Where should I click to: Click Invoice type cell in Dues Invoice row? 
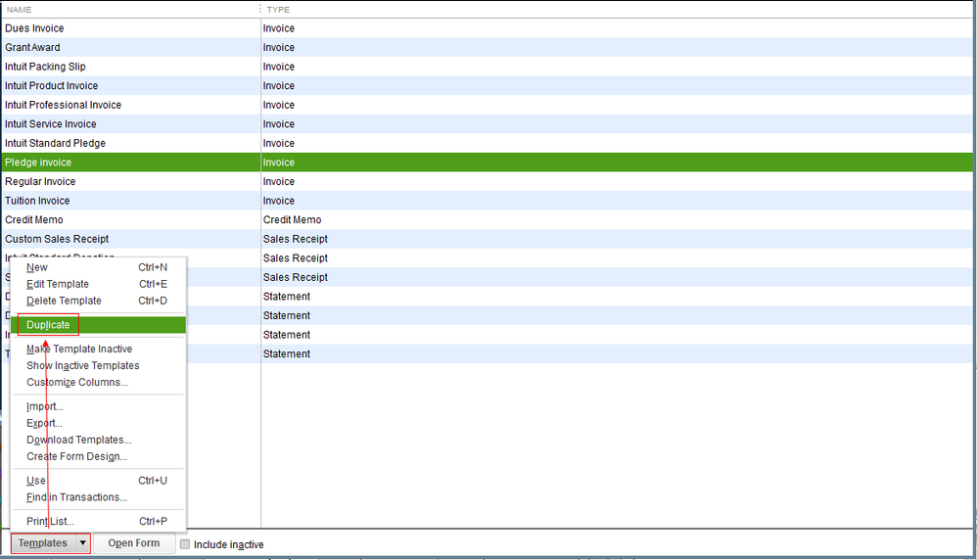(279, 28)
